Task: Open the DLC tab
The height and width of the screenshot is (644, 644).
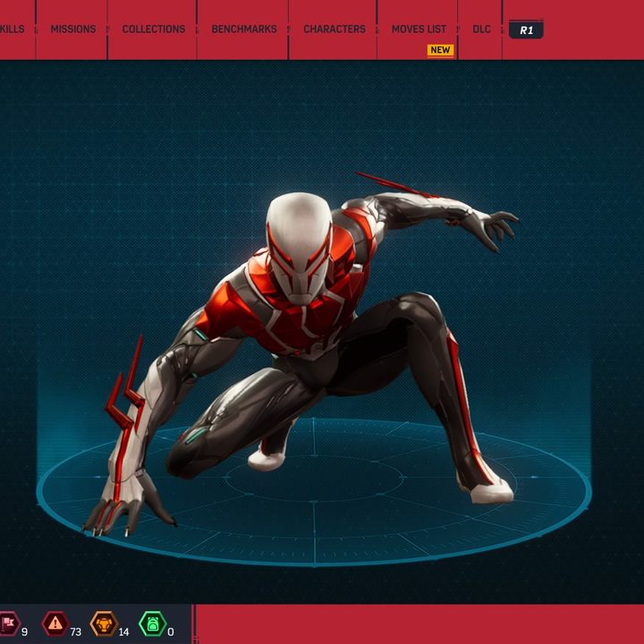Action: point(481,30)
